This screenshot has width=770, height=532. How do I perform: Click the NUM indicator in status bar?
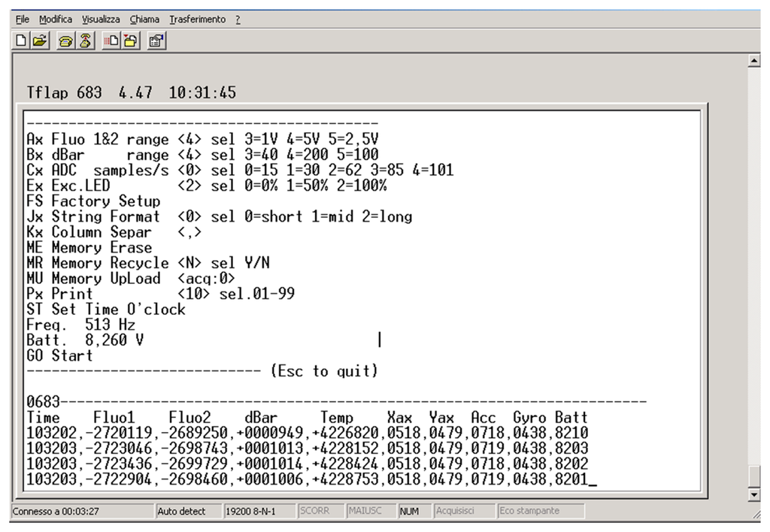click(409, 512)
